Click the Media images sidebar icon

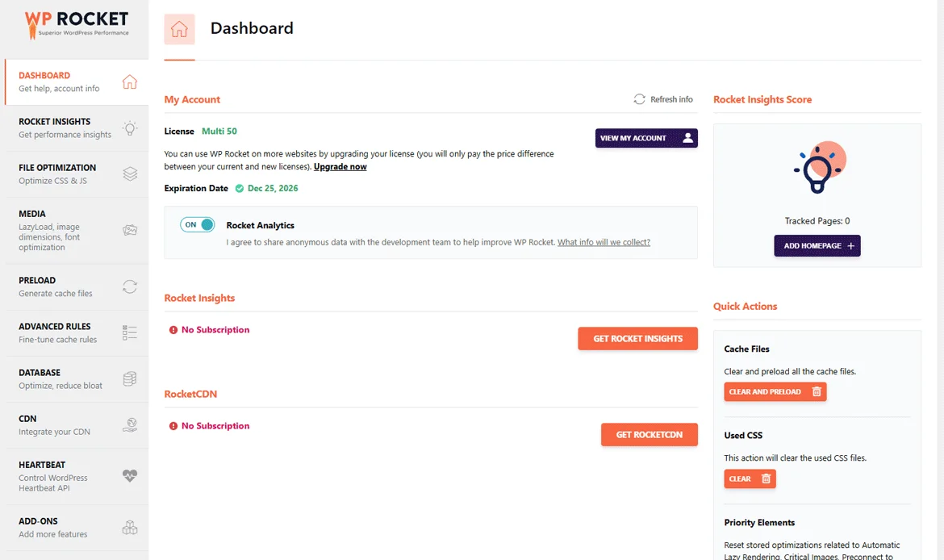point(130,230)
